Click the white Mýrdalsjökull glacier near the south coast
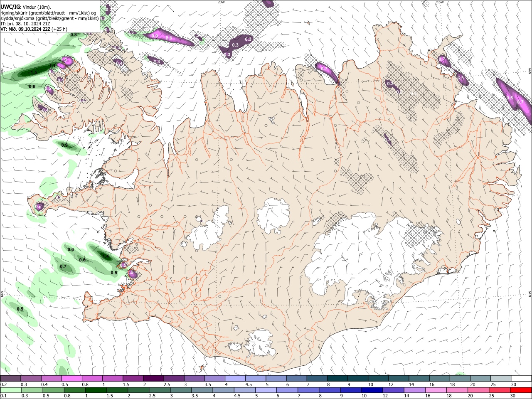The width and height of the screenshot is (532, 399). click(261, 343)
